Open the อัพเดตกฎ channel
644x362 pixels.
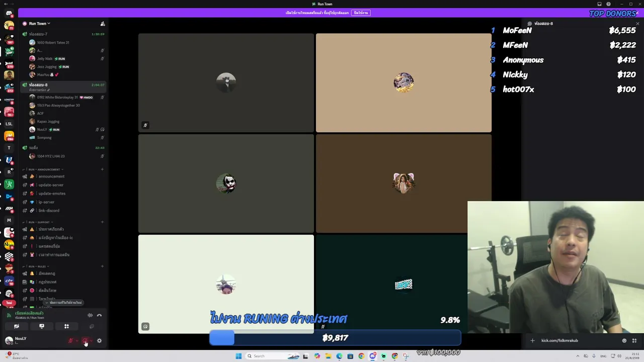[47, 274]
